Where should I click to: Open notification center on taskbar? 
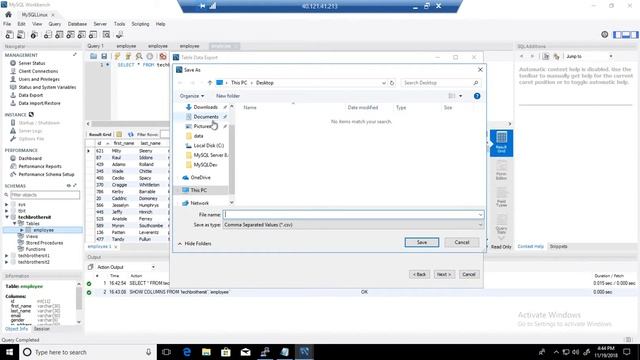[627, 352]
